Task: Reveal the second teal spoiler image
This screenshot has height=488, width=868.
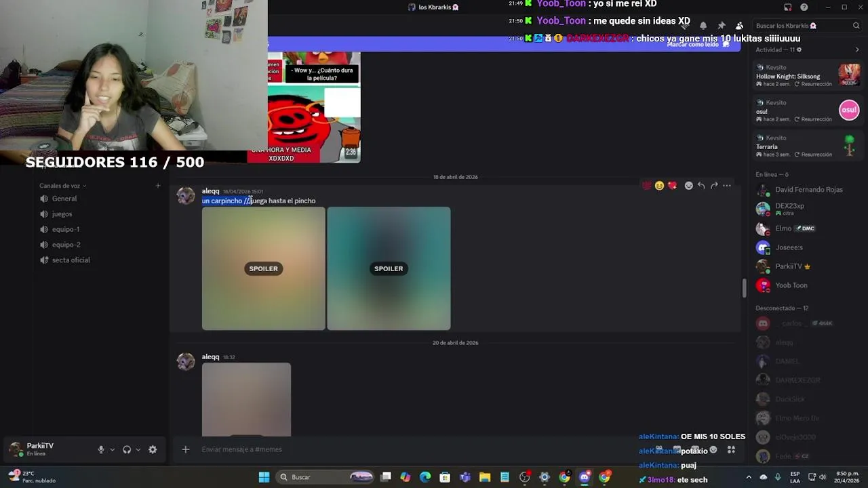Action: point(389,268)
